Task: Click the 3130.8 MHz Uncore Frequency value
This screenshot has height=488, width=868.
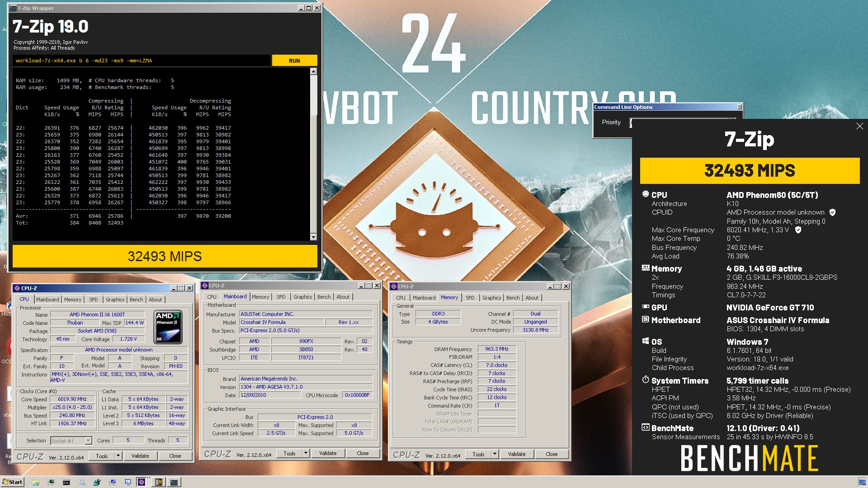Action: [x=536, y=330]
